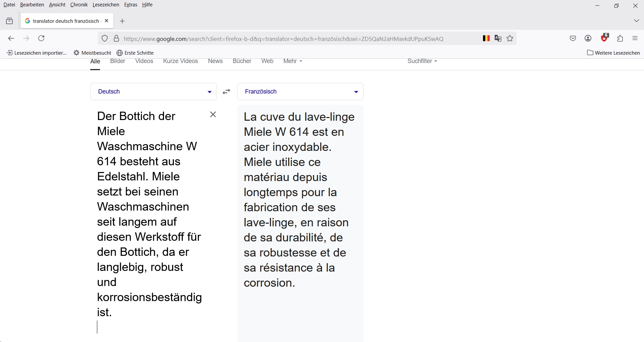Expand the Französisch target language dropdown
Screen dimensions: 644x342
point(300,92)
